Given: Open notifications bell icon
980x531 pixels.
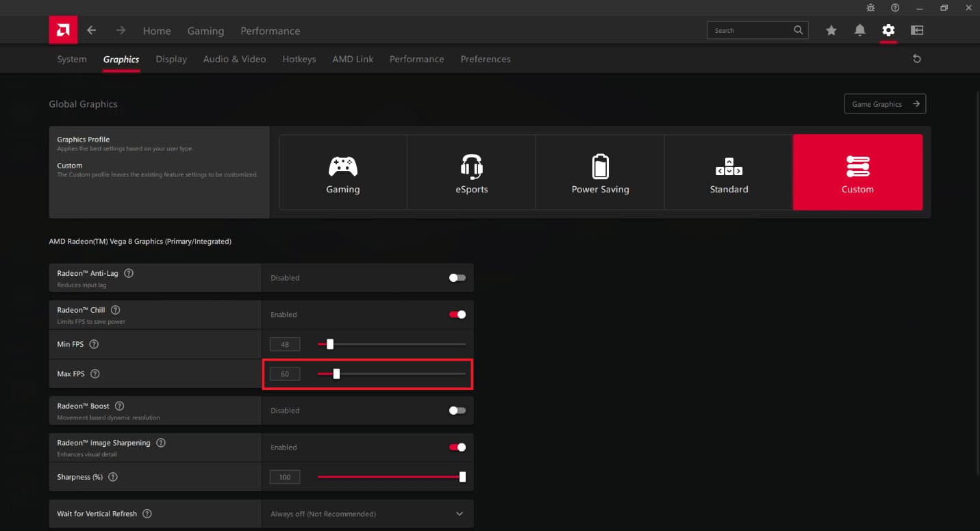Looking at the screenshot, I should [x=860, y=30].
